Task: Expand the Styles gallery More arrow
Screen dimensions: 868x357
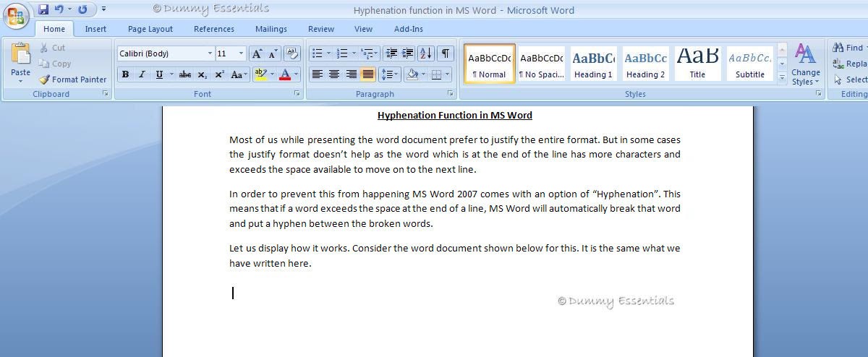Action: tap(782, 78)
